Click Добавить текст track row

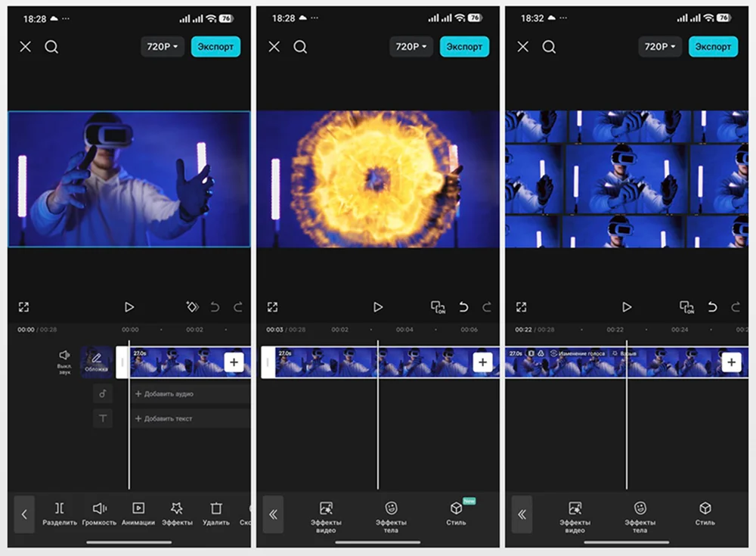point(189,418)
